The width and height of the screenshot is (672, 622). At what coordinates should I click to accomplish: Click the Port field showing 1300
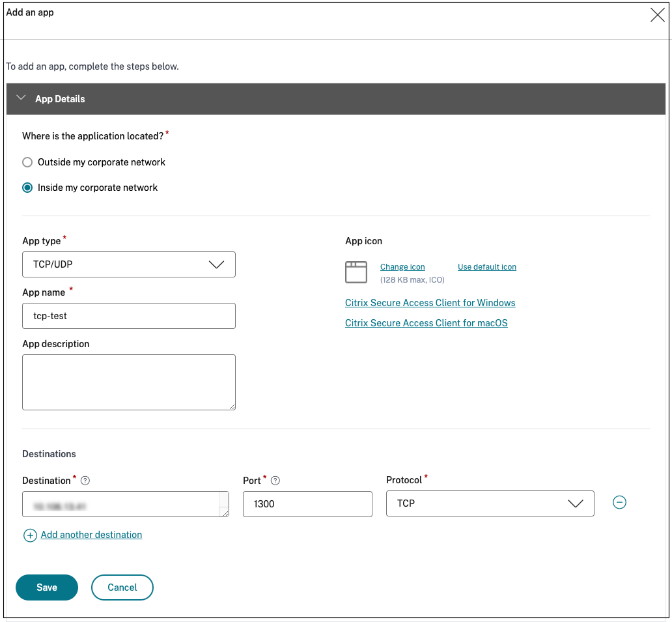pyautogui.click(x=307, y=504)
